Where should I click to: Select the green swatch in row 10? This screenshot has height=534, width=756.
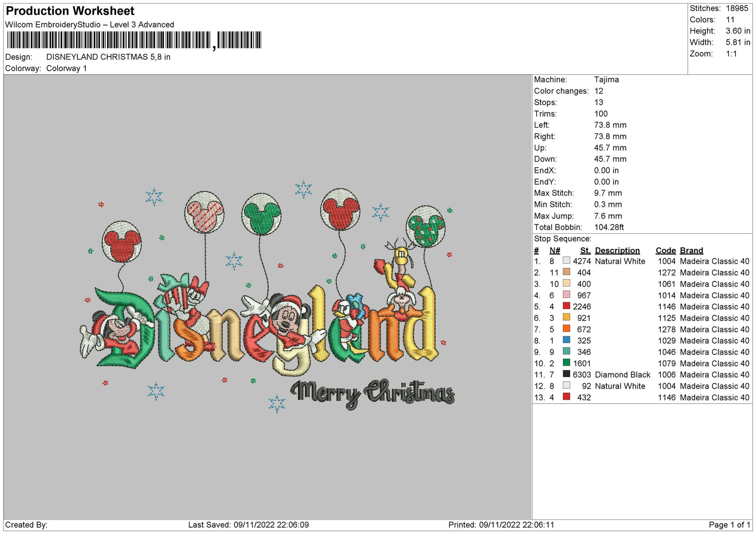click(566, 363)
